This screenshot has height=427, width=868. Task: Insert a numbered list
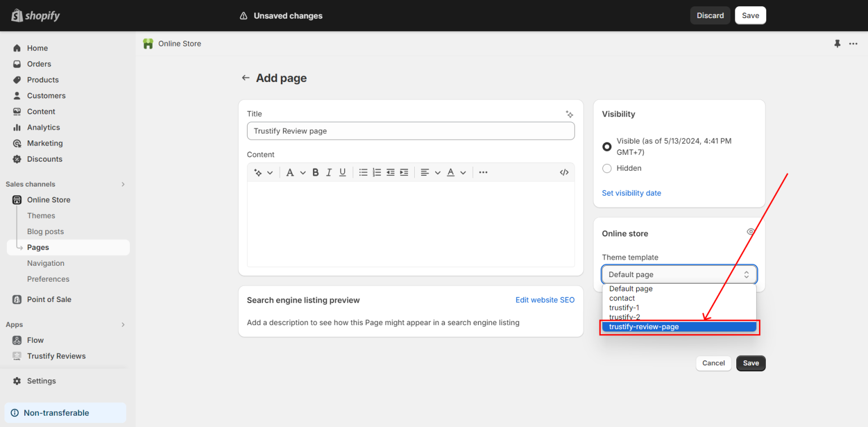(x=377, y=172)
